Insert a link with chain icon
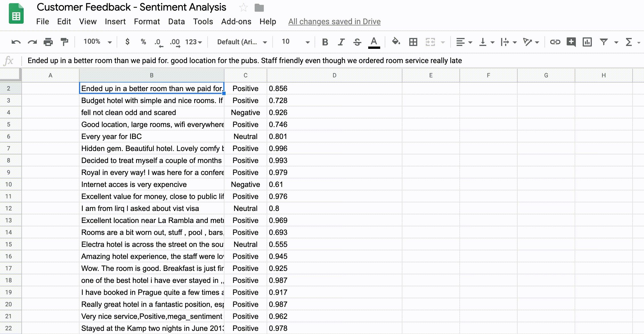This screenshot has width=644, height=334. click(x=555, y=42)
